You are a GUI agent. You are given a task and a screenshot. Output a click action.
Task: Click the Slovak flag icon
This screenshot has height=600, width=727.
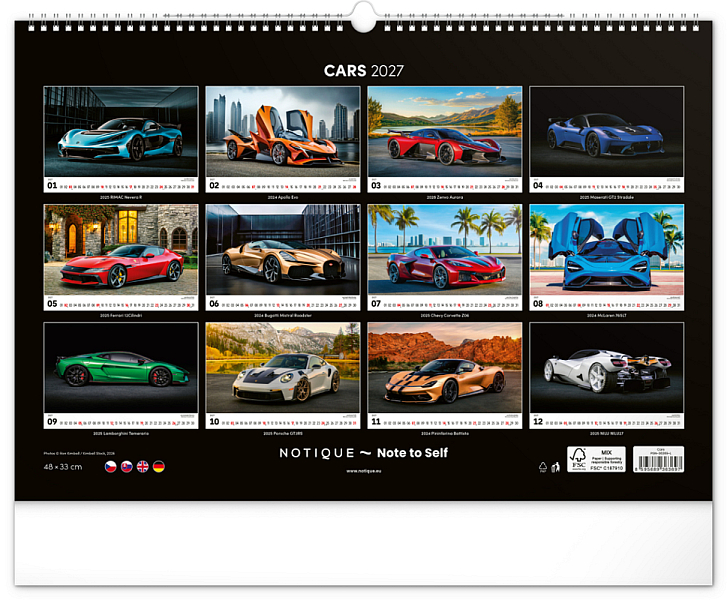[127, 466]
